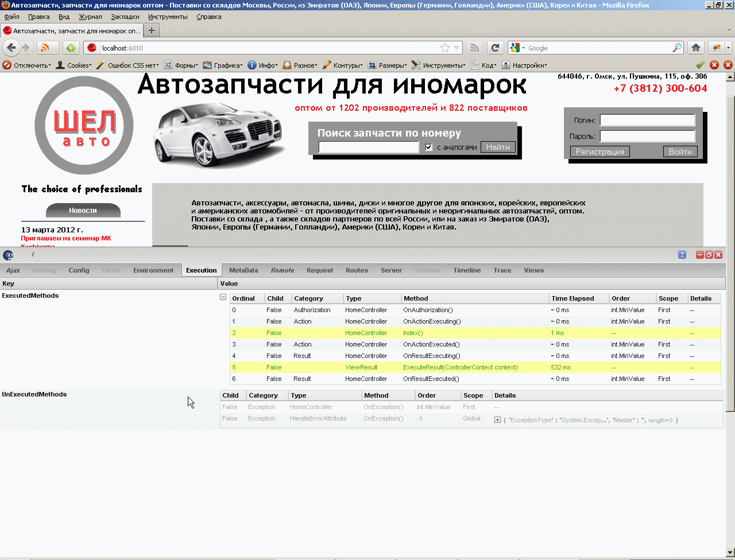735x560 pixels.
Task: Expand the HandleErrorAttribute details object
Action: tap(497, 420)
